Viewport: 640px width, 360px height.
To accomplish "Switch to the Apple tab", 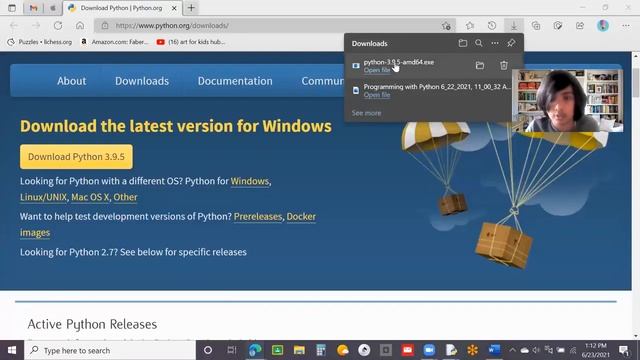I will [53, 8].
